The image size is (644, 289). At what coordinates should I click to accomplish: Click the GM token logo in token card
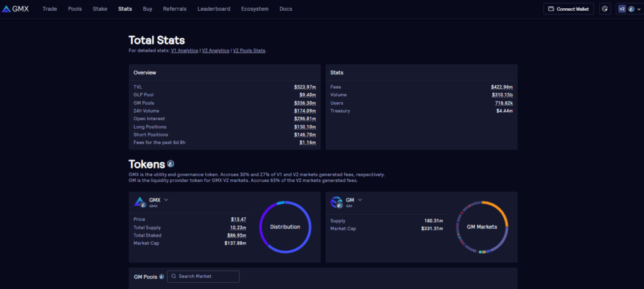pyautogui.click(x=336, y=202)
